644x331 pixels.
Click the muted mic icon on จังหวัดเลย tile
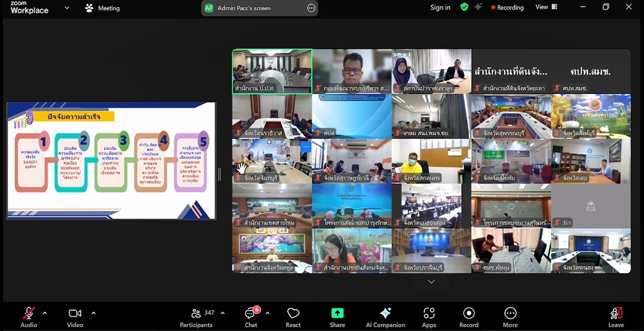point(557,178)
